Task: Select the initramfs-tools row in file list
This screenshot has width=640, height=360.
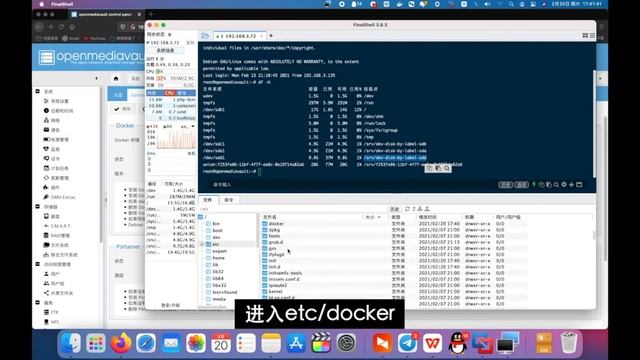Action: point(285,273)
